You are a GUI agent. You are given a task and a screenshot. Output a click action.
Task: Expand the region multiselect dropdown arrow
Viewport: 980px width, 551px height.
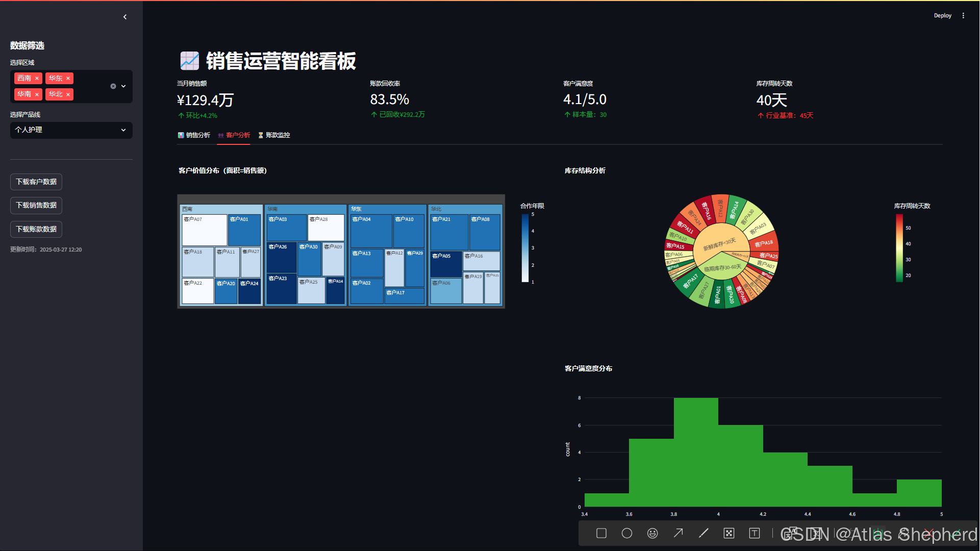123,86
